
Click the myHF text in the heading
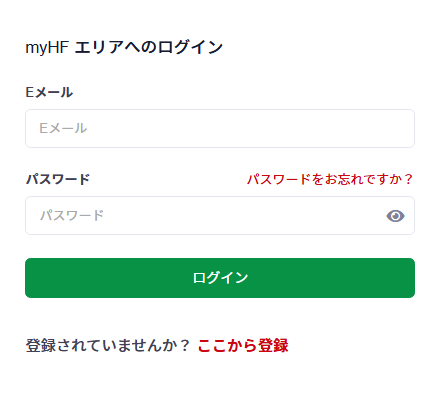47,48
